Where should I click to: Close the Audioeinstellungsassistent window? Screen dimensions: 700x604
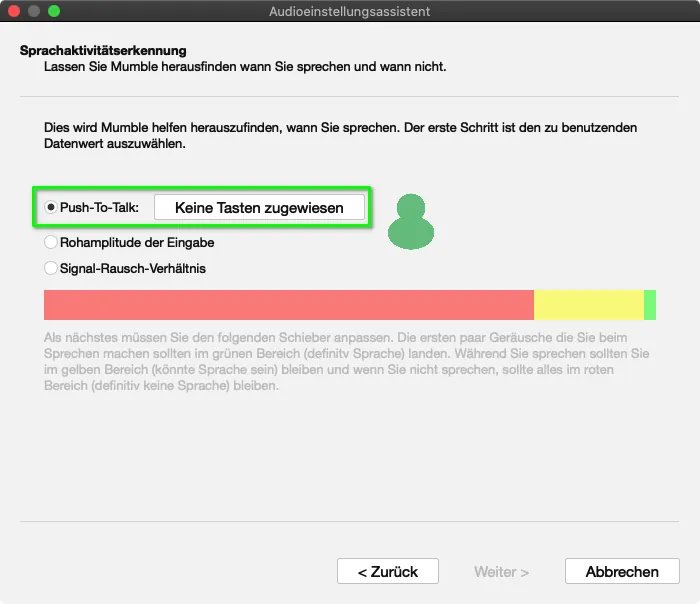click(x=14, y=11)
